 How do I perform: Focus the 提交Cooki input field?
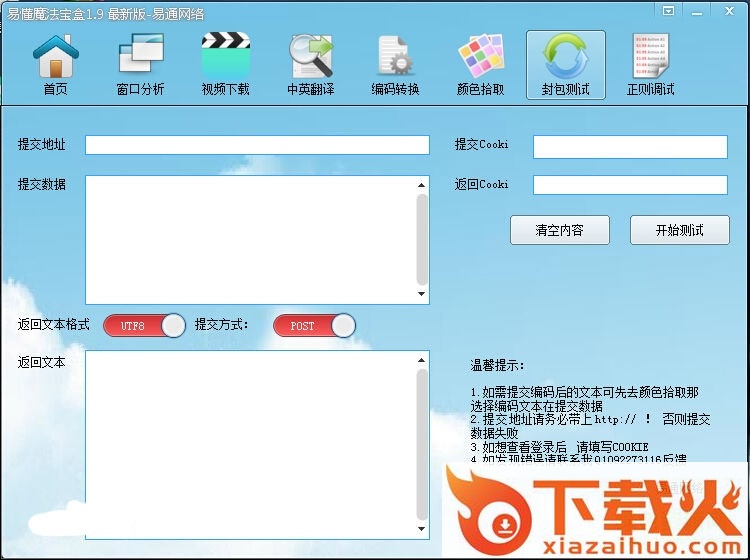coord(630,147)
